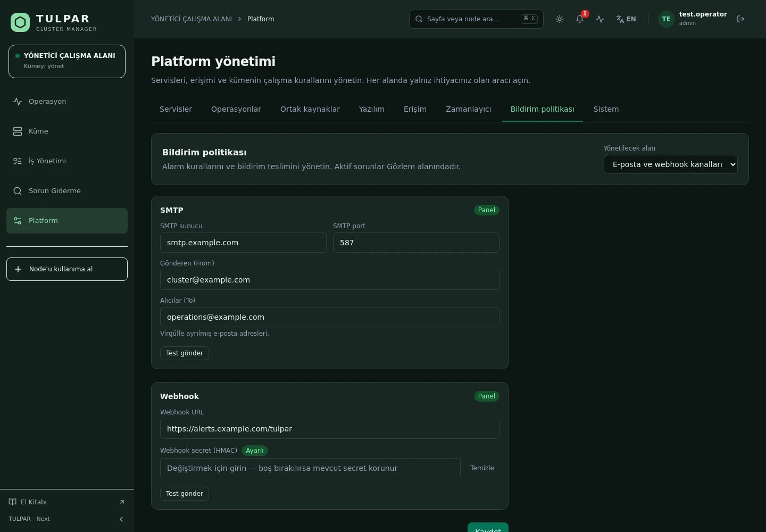
Task: Open the Yönetici Çalışma Alanı workspace switcher
Action: pos(67,62)
